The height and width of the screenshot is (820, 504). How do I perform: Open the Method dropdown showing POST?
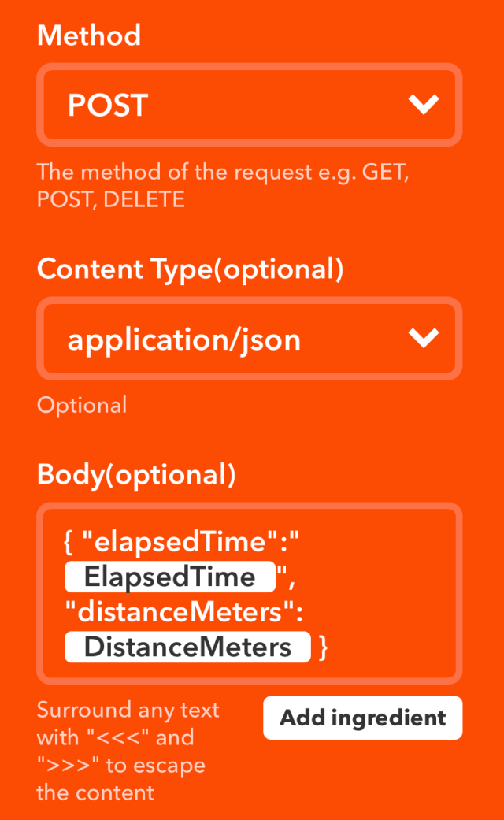249,105
